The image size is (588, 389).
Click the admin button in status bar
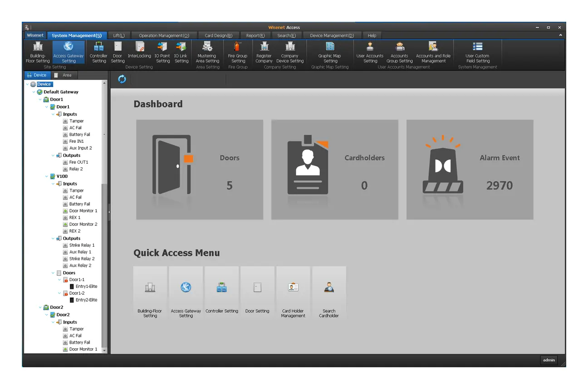[x=549, y=360]
